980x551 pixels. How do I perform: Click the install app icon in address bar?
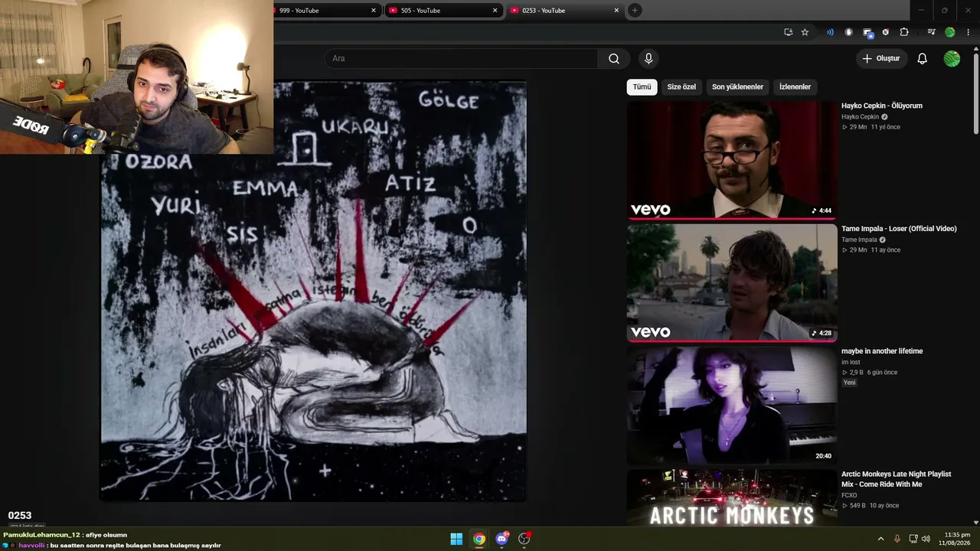[x=788, y=32]
